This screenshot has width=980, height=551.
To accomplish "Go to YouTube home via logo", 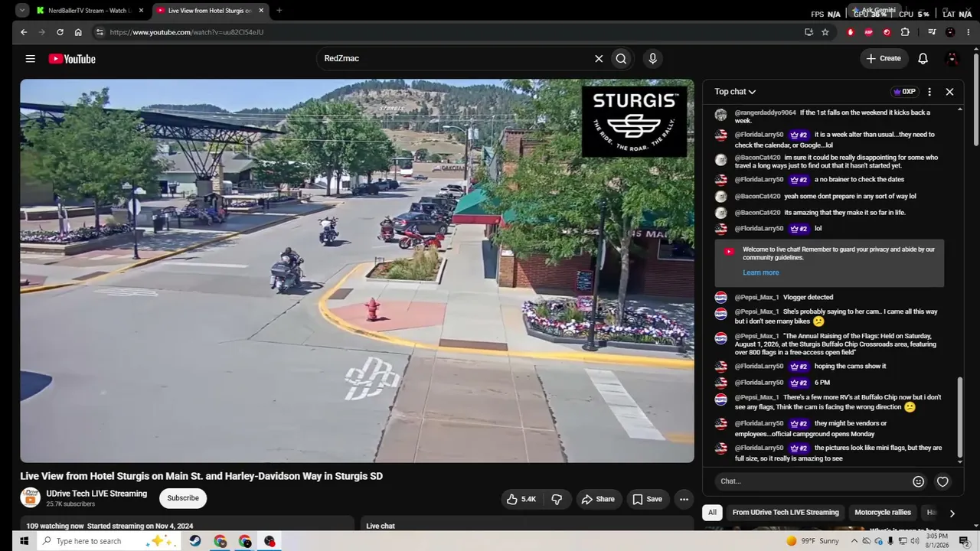I will 72,59.
